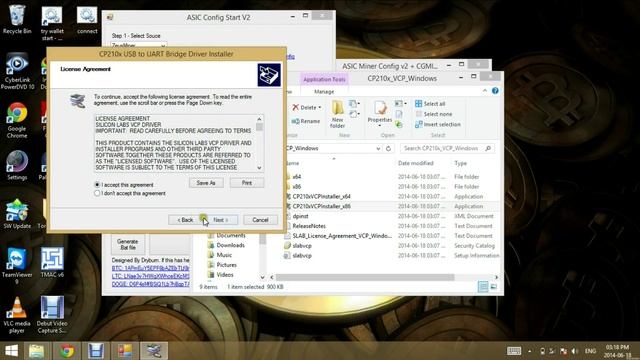The image size is (640, 360).
Task: Click Back in the driver installer
Action: coord(185,220)
